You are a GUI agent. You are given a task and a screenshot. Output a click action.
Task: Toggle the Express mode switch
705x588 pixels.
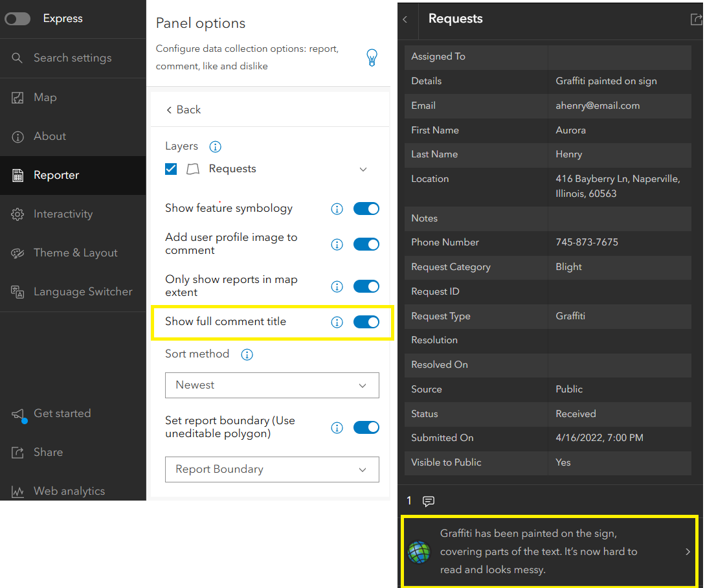[x=17, y=19]
